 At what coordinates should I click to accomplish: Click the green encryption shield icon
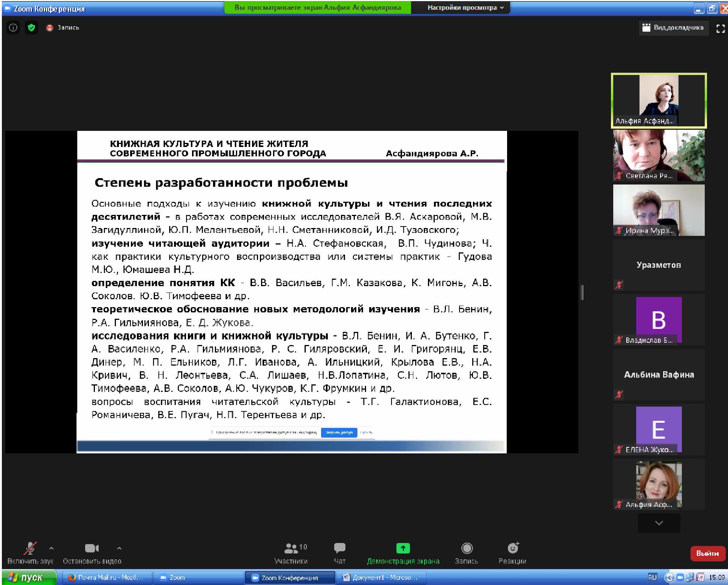(32, 28)
